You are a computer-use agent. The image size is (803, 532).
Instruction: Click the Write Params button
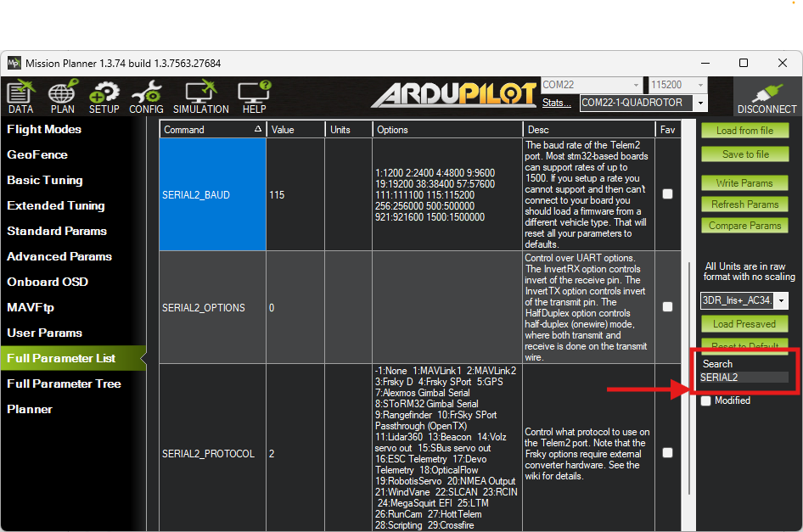[744, 183]
